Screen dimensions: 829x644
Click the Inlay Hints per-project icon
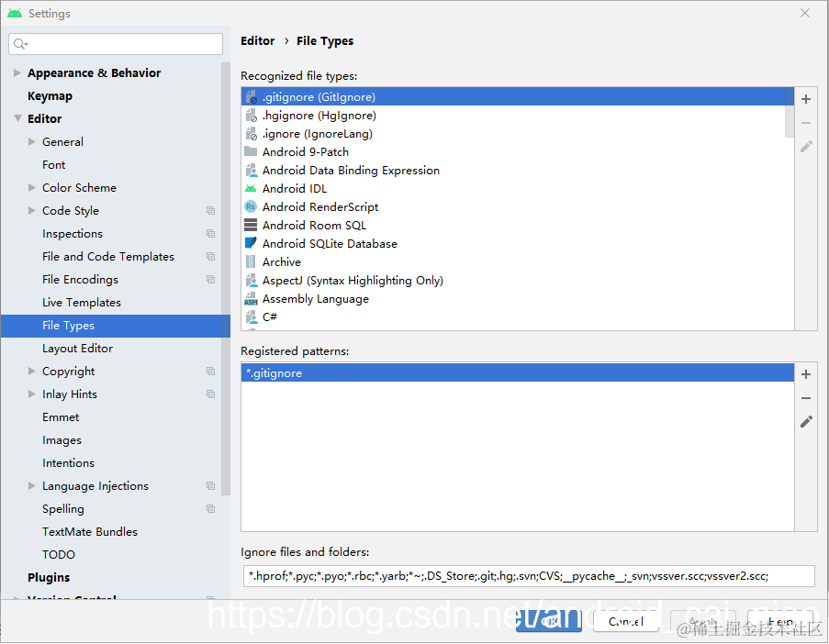click(x=210, y=394)
